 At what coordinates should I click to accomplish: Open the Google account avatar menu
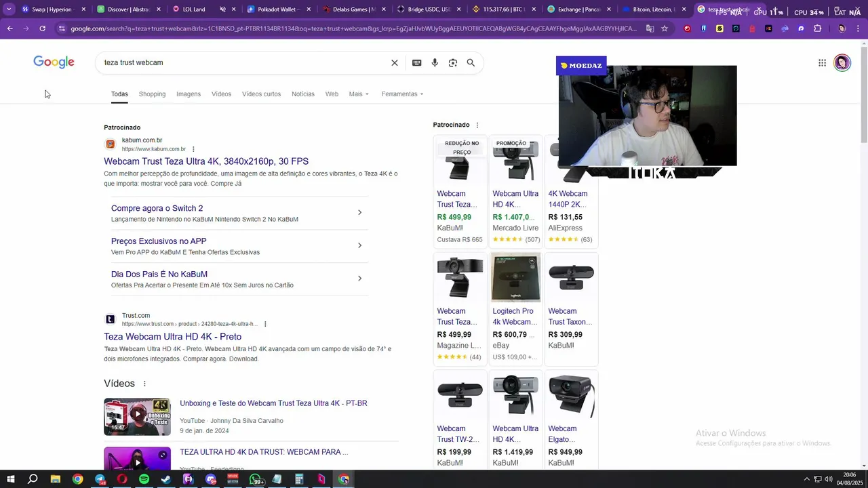[842, 62]
